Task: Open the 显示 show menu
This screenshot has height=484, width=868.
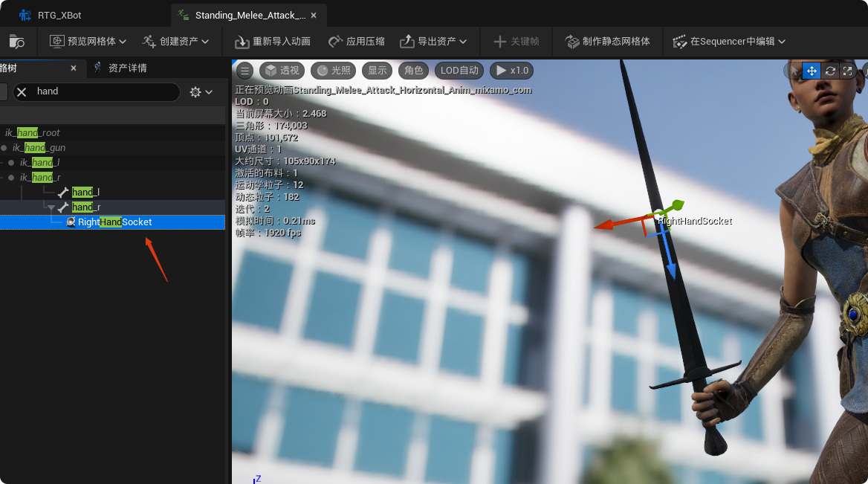Action: coord(378,71)
